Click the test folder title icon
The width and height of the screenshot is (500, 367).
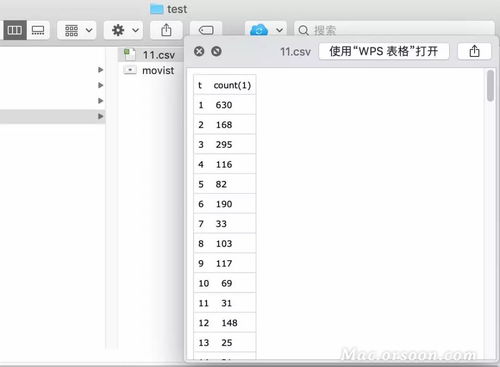(x=156, y=9)
